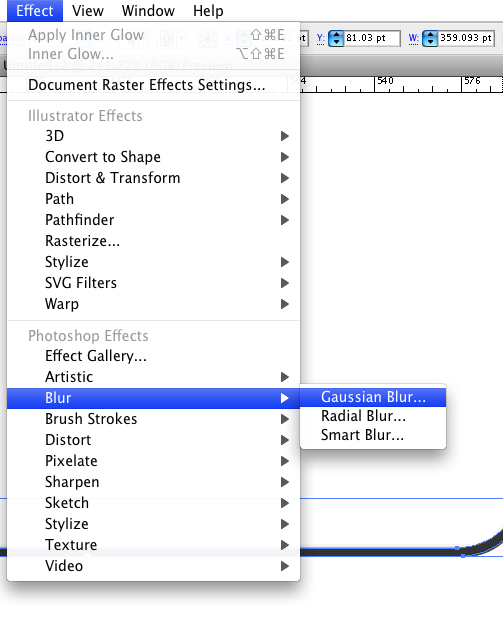Open the Pixelate submenu

[153, 461]
